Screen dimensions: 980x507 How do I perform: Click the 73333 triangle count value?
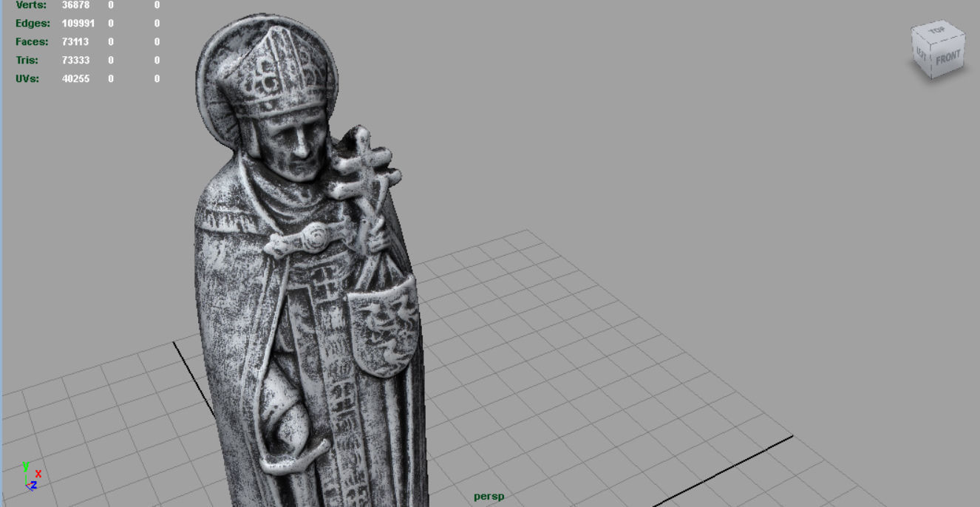(75, 60)
